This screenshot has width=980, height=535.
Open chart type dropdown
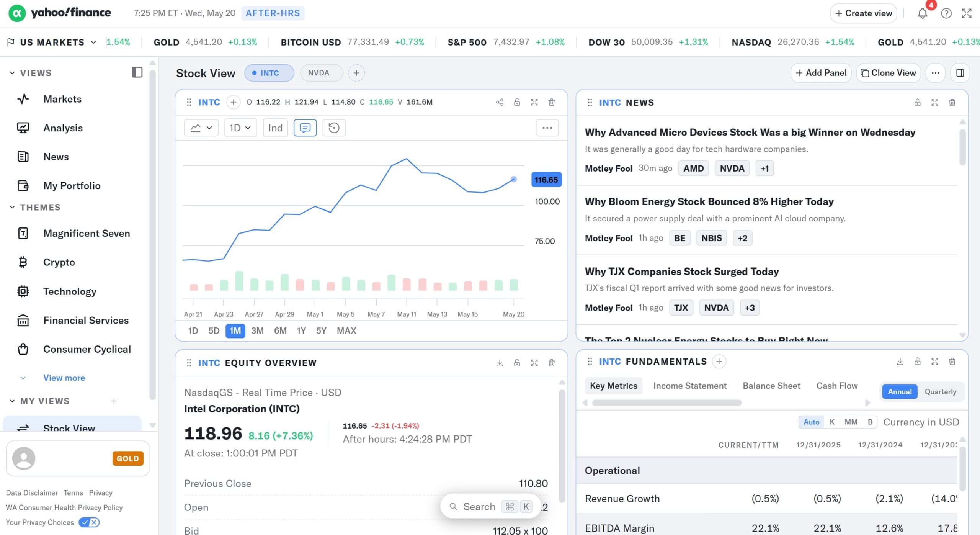point(201,128)
